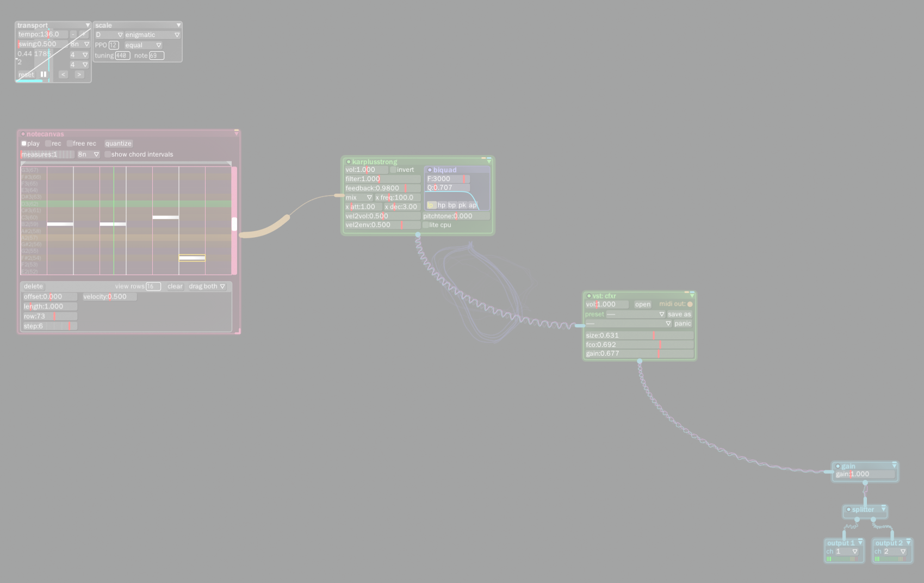Click the C3 note block in canvas
The image size is (924, 583).
point(165,217)
